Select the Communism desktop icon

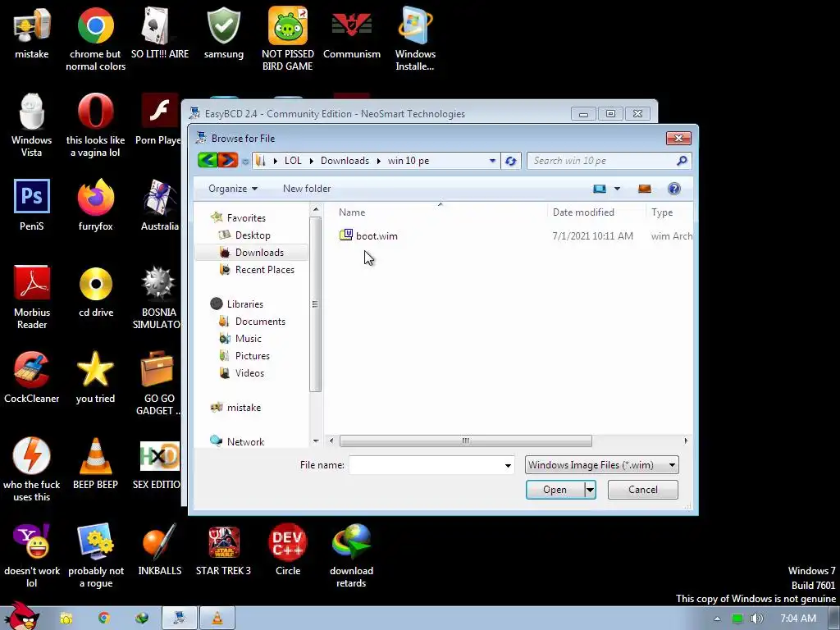tap(351, 33)
